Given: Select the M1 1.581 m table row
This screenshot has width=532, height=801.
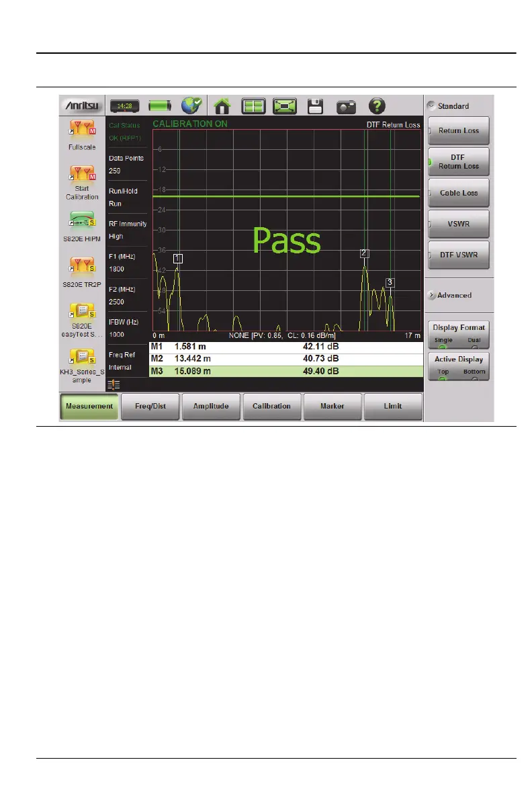Looking at the screenshot, I should point(286,347).
